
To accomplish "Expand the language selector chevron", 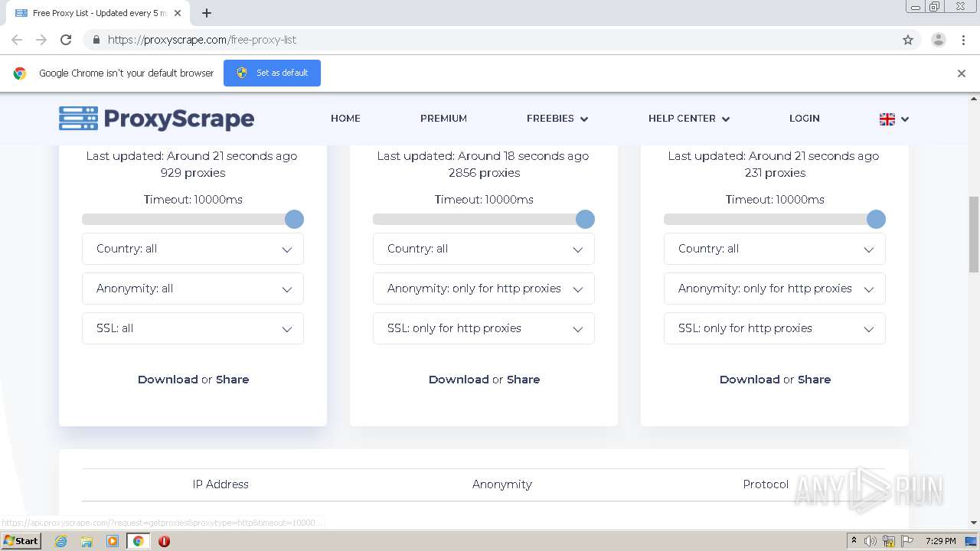I will click(x=905, y=119).
